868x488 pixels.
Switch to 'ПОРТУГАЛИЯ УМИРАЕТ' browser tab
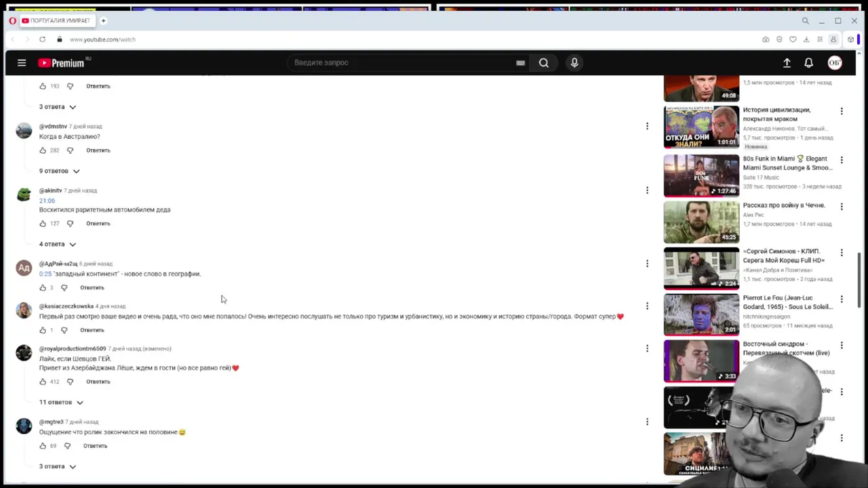(58, 21)
